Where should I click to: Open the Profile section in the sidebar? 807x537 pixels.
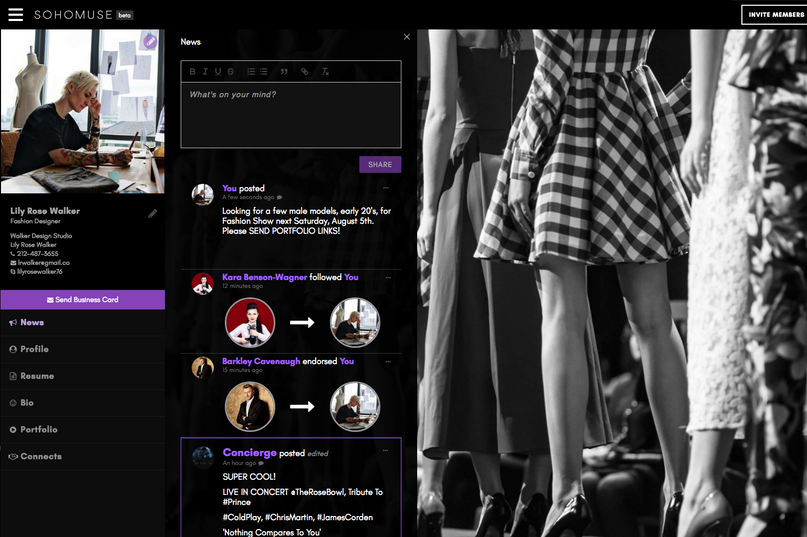(x=82, y=349)
